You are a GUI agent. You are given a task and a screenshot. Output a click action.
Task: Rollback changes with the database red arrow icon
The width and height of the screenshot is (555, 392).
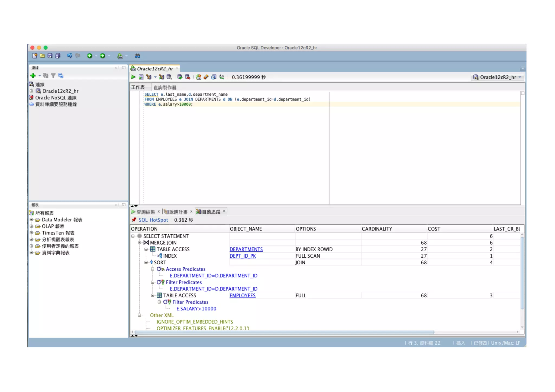[188, 77]
